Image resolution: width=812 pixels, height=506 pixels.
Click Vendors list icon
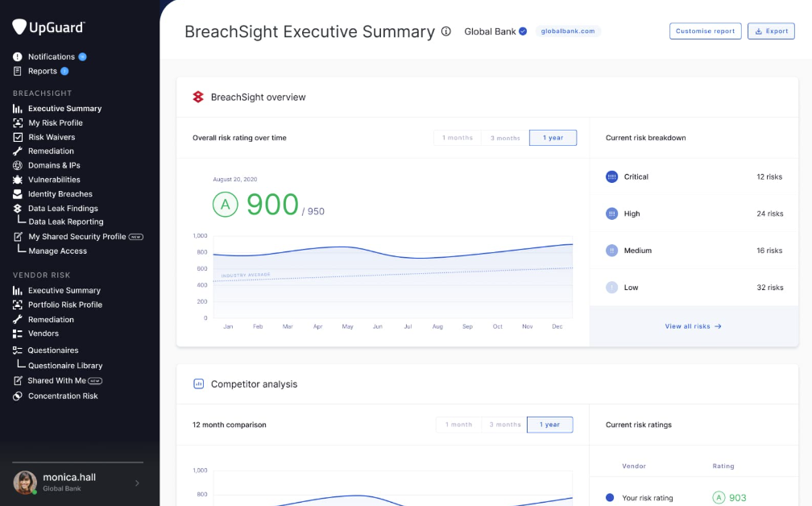[18, 334]
